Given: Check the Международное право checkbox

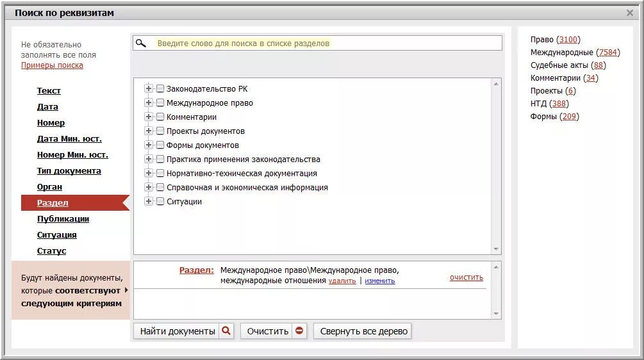Looking at the screenshot, I should click(x=160, y=102).
